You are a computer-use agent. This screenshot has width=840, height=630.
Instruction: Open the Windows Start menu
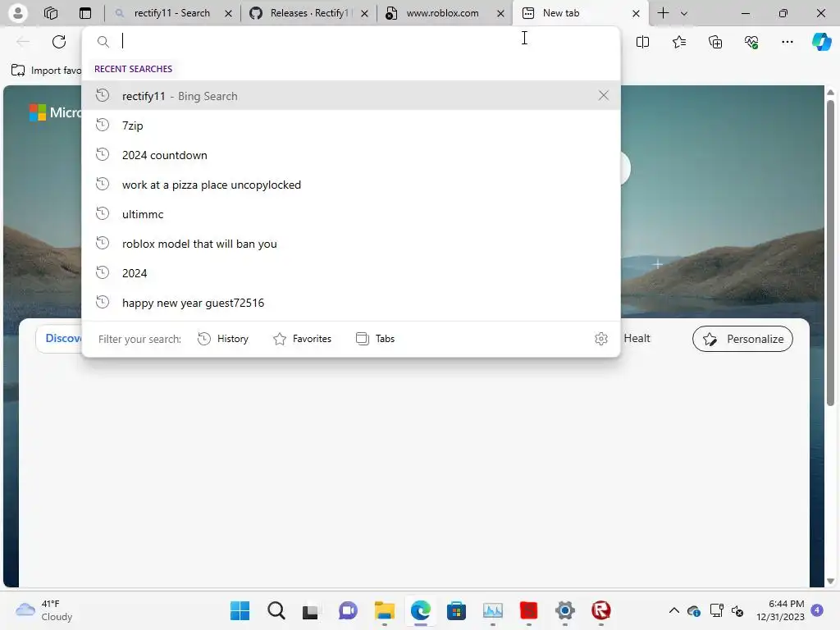coord(240,610)
